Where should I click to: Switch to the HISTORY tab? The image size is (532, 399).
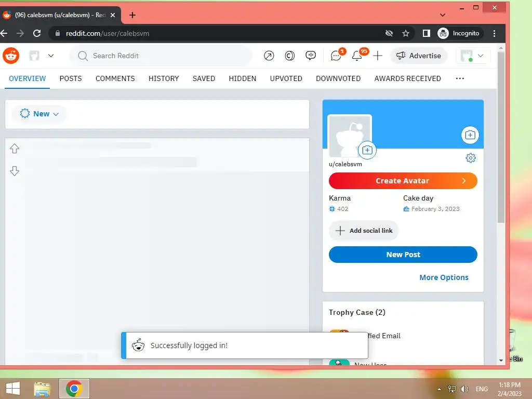[164, 78]
